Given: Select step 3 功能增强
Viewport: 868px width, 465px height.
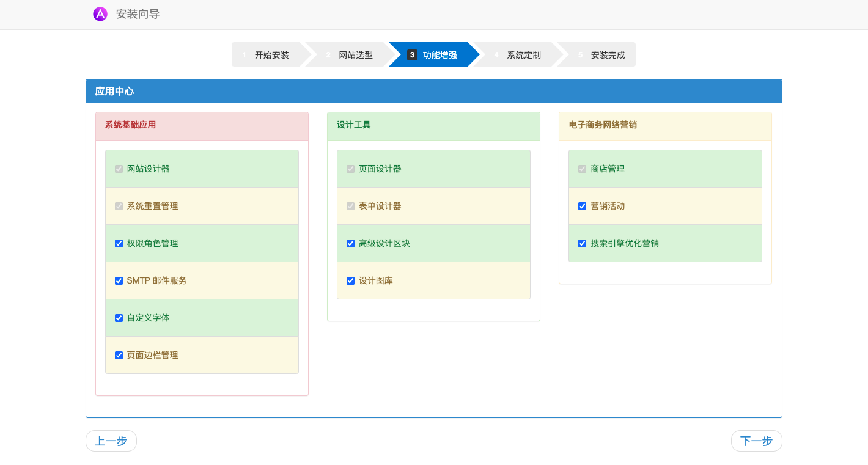Looking at the screenshot, I should click(x=434, y=54).
